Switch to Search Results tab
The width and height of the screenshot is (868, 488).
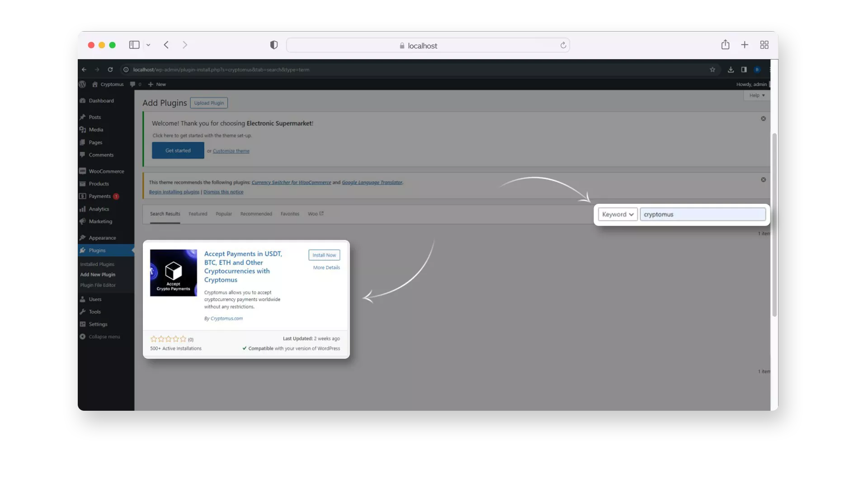(165, 214)
